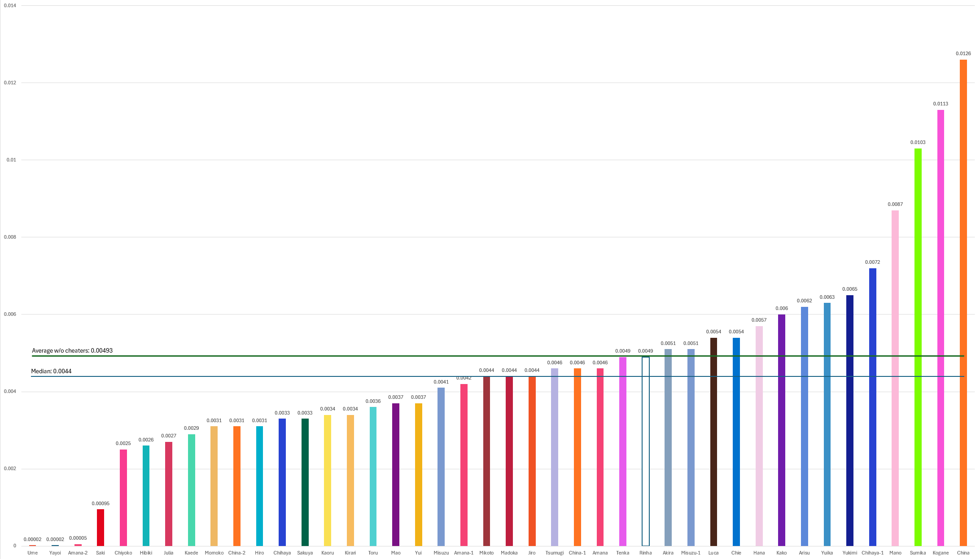This screenshot has width=980, height=559.
Task: Click the Ume category label
Action: coord(32,553)
